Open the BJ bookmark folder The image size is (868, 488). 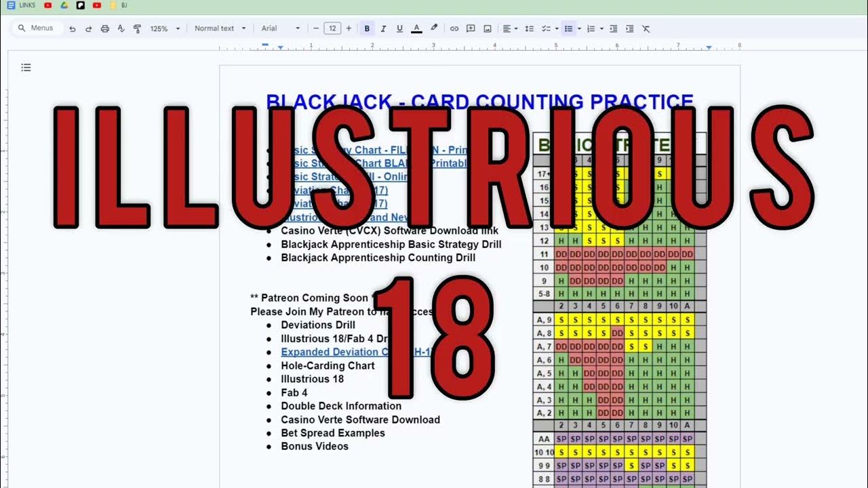[x=119, y=5]
